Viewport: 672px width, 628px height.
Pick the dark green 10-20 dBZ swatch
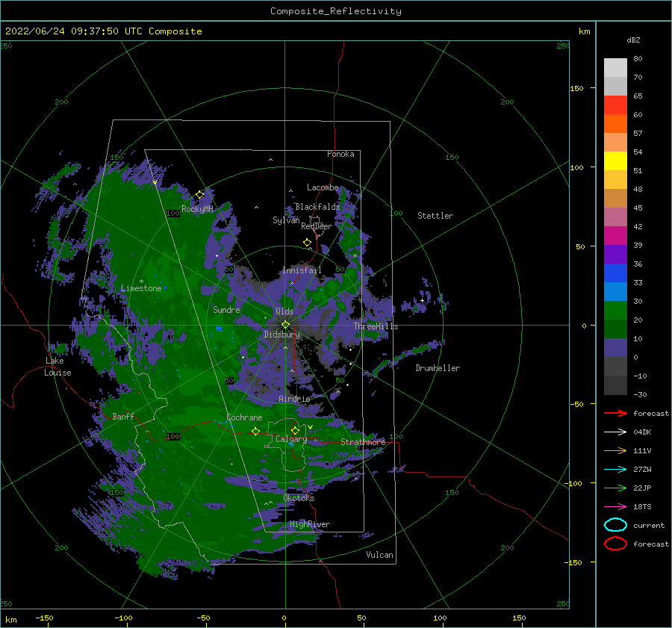click(615, 329)
